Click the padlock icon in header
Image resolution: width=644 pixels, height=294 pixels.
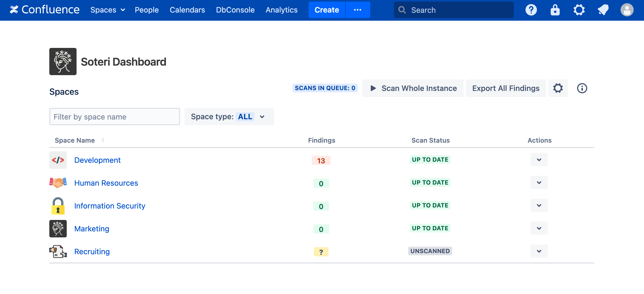click(555, 10)
